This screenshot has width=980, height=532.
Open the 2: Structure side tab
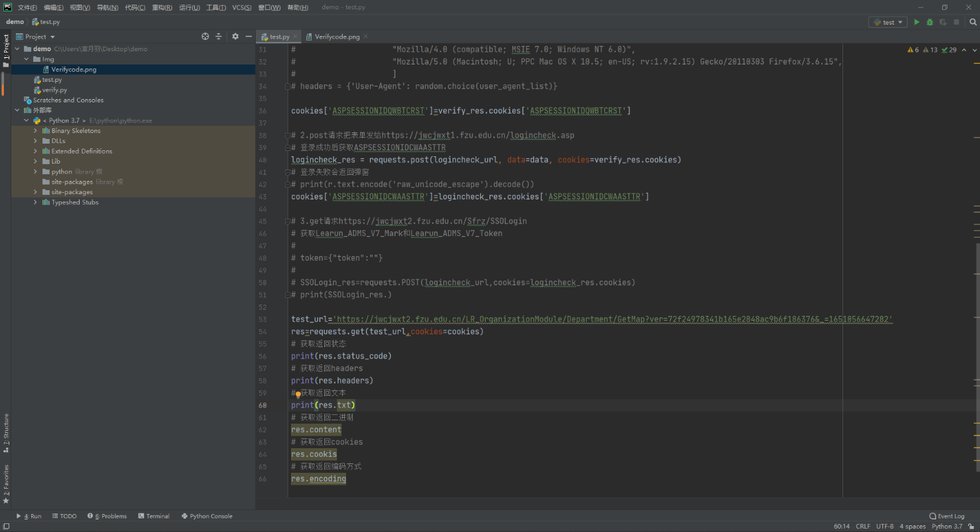pos(6,434)
